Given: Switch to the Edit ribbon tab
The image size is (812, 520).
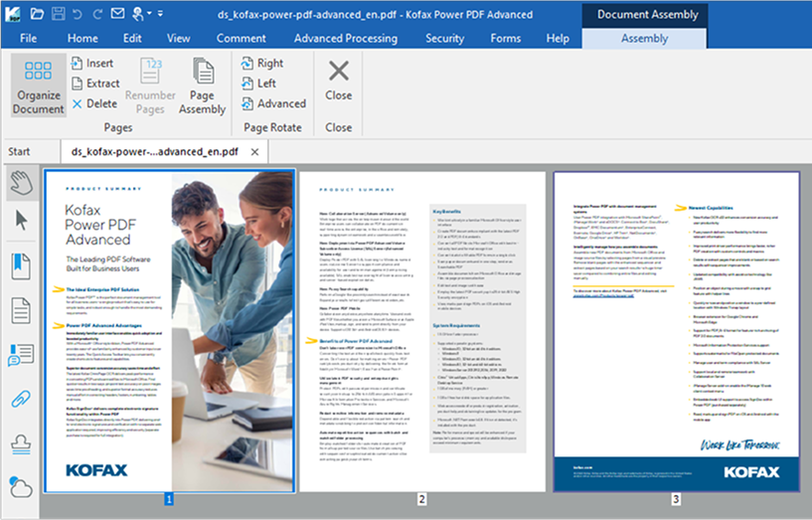Looking at the screenshot, I should (132, 39).
